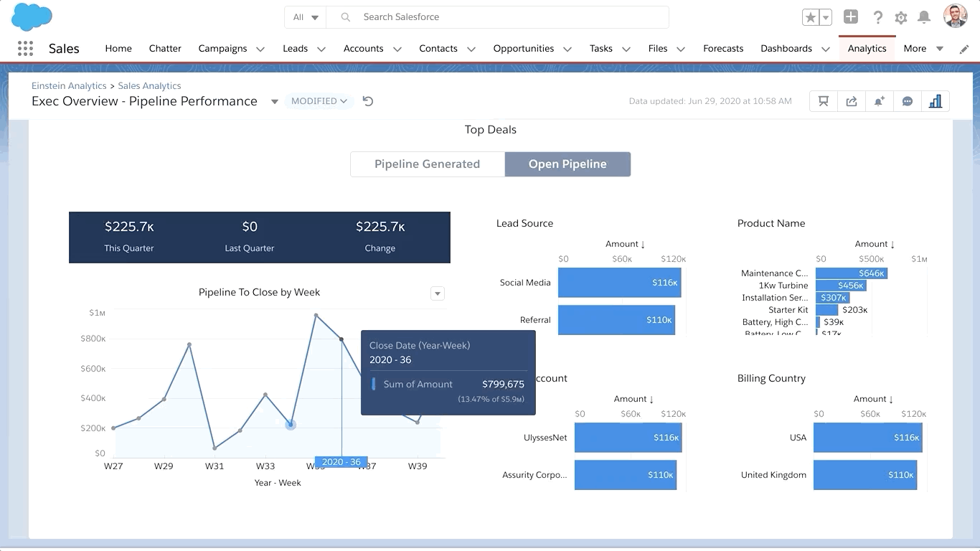The height and width of the screenshot is (551, 980).
Task: Open the App Launcher grid icon
Action: coord(25,48)
